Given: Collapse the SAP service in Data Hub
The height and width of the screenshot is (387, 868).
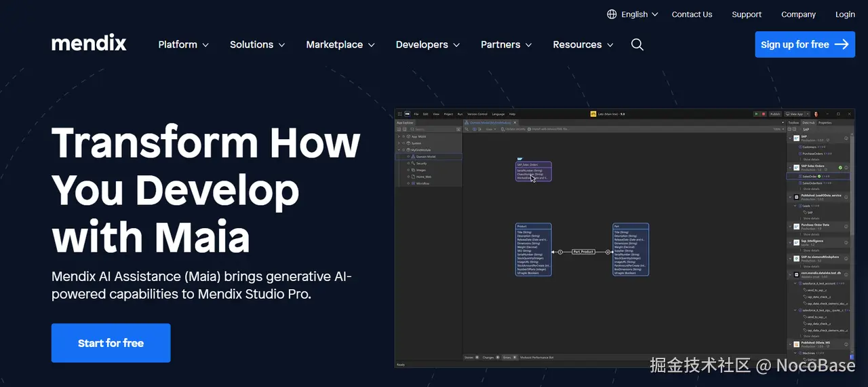Looking at the screenshot, I should 790,138.
